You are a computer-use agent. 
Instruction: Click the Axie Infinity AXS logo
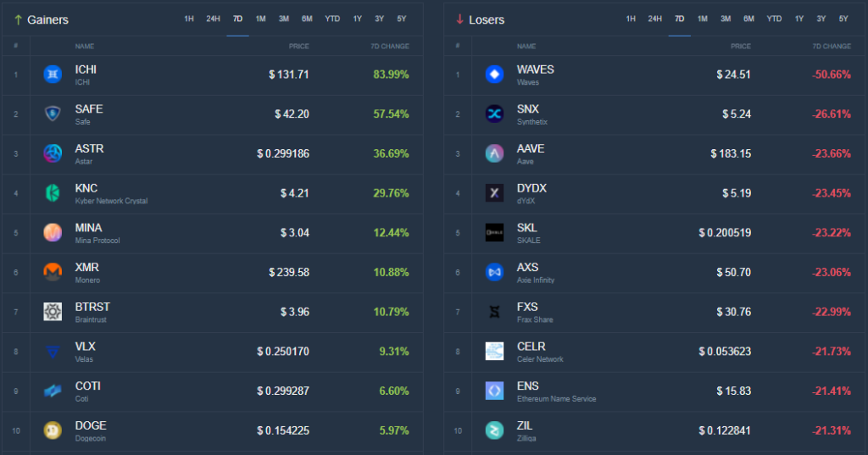click(x=494, y=272)
